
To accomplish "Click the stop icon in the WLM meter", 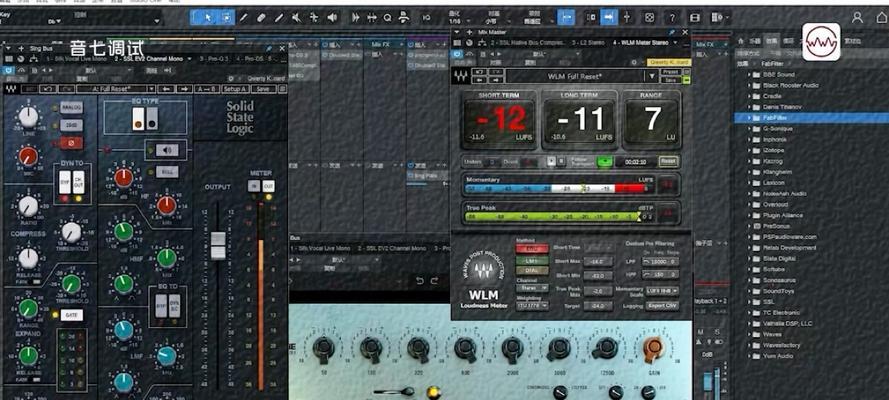I will point(561,161).
